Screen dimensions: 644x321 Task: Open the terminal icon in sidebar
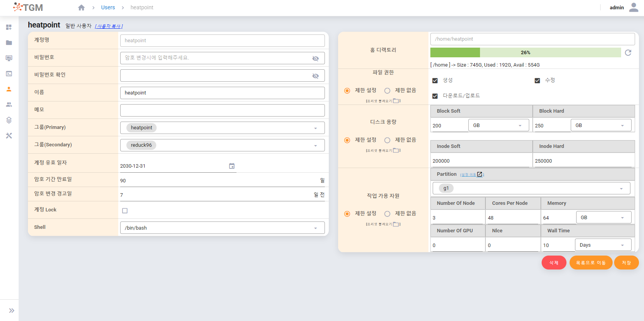(x=9, y=74)
